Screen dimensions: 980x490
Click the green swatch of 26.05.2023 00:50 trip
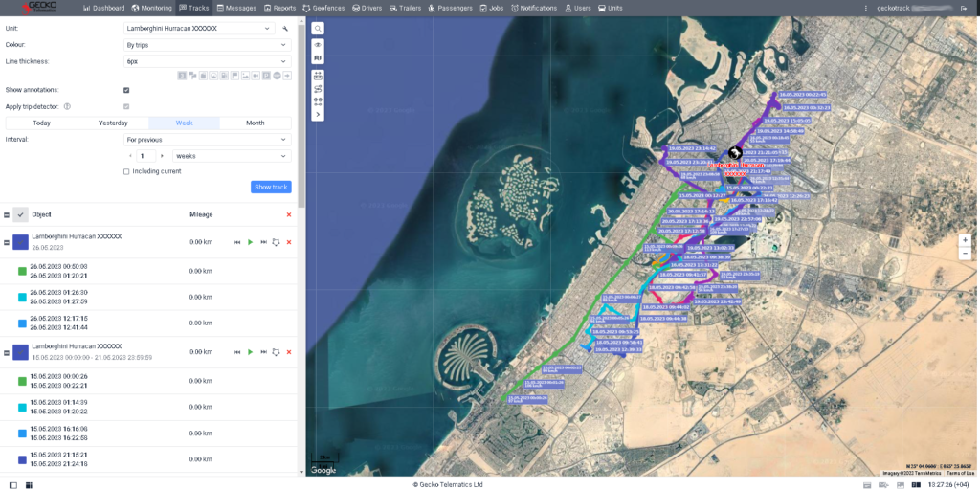(22, 271)
